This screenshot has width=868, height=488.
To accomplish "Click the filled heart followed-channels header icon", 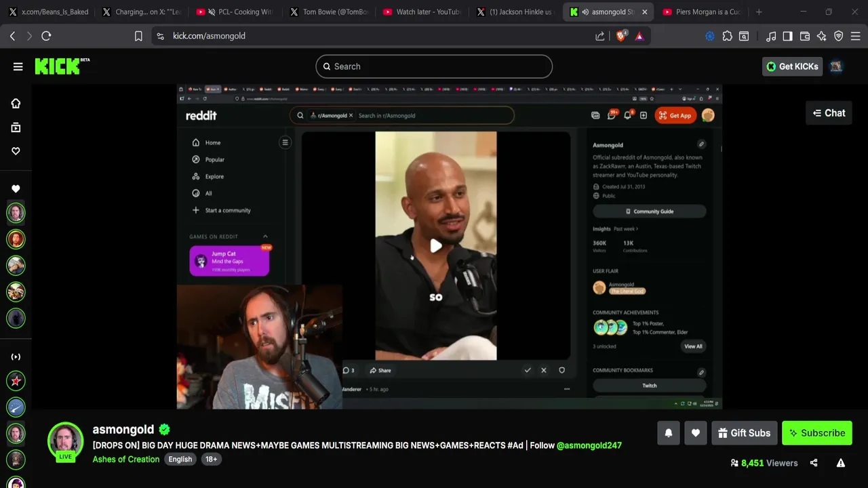I will click(x=16, y=189).
